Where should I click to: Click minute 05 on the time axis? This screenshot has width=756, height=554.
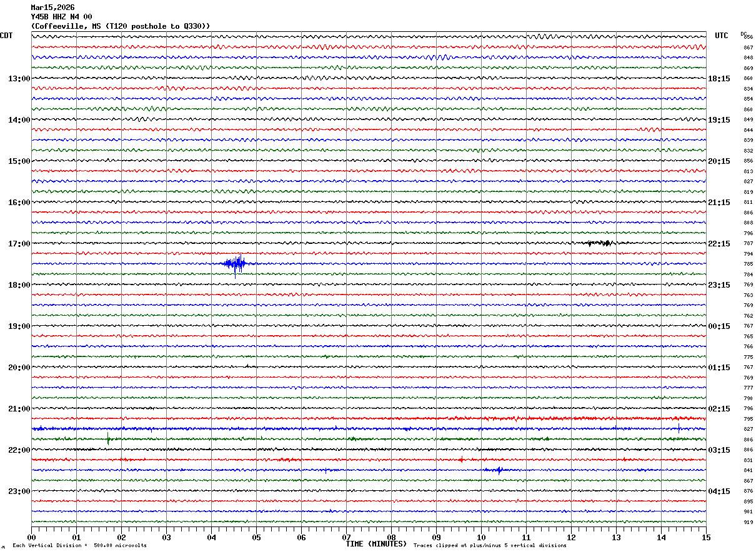click(x=256, y=537)
